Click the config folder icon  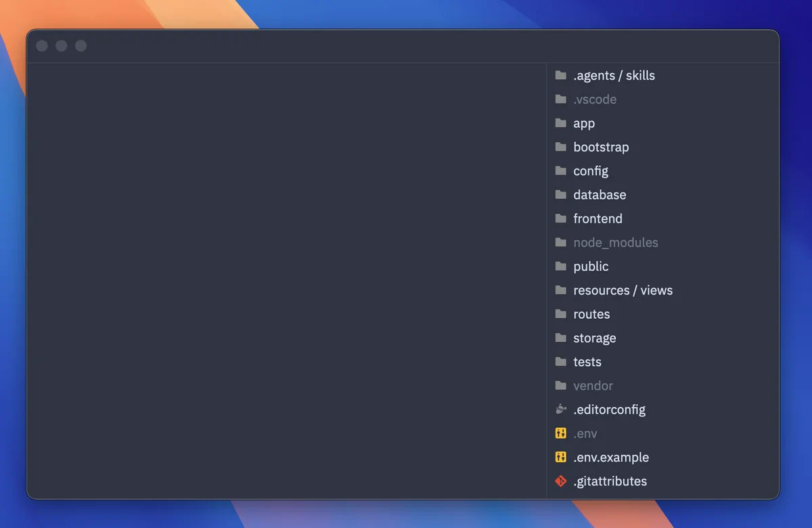pos(560,171)
